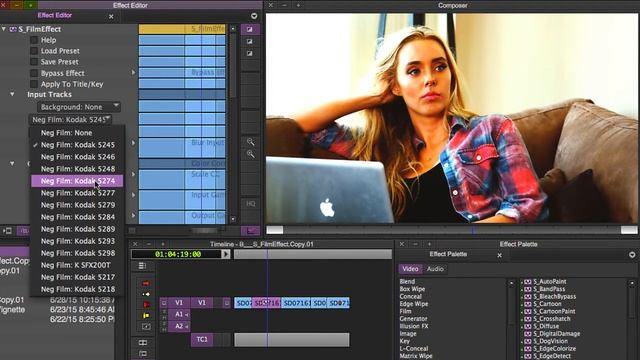Select Neg Film: K SFX200T
640x360 pixels.
(x=77, y=265)
